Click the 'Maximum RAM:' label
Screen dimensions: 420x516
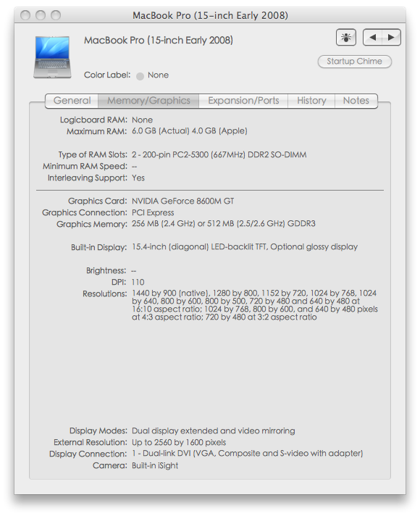click(97, 131)
